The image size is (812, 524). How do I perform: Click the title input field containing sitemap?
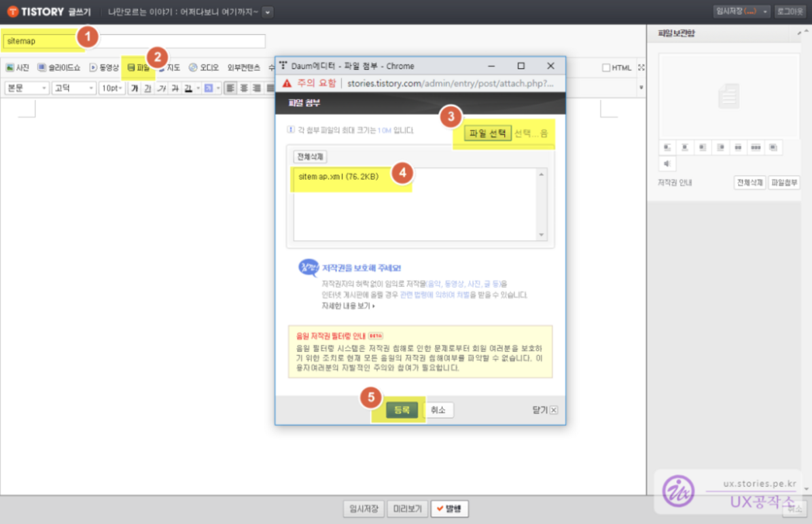point(135,41)
